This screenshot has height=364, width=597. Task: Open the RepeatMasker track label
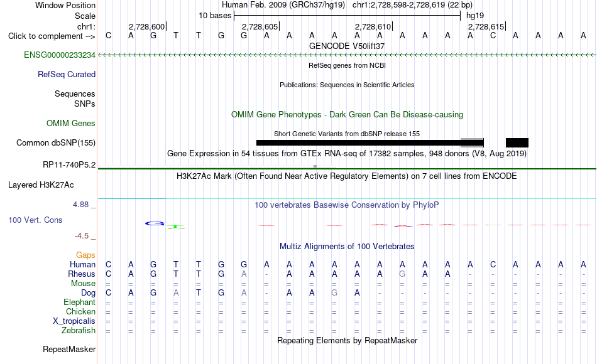tap(69, 349)
